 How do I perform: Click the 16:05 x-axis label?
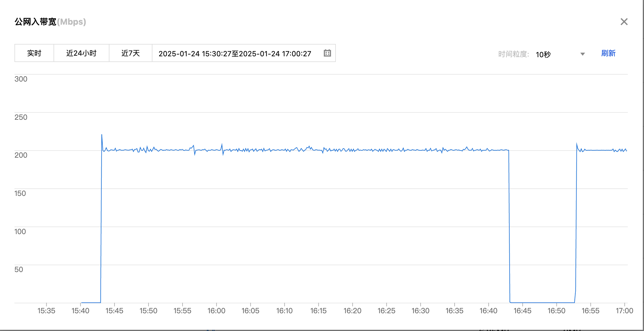point(250,311)
